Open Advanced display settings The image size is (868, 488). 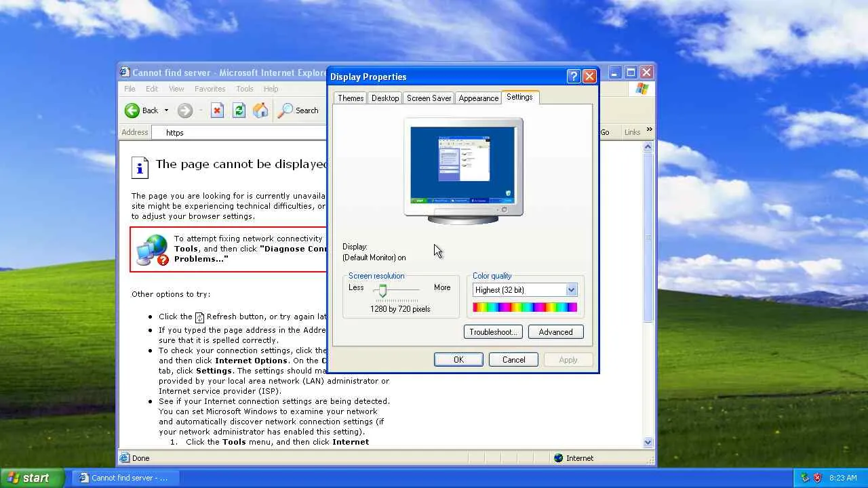(555, 332)
